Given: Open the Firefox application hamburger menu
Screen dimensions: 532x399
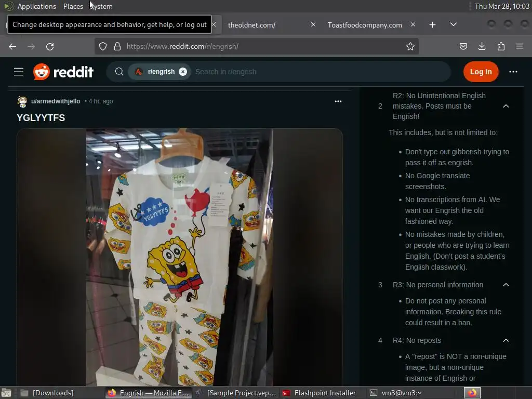Looking at the screenshot, I should 520,46.
